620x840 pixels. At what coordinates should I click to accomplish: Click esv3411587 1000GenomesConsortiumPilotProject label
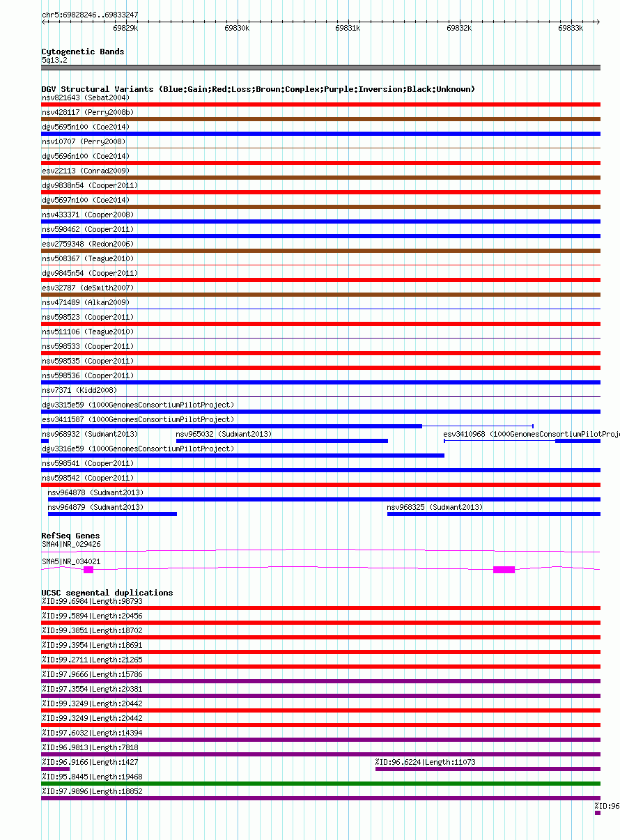pos(138,419)
